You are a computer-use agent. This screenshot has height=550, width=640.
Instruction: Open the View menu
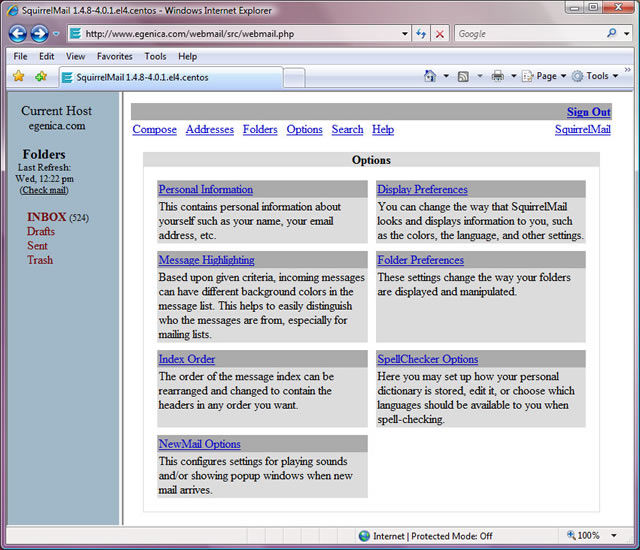76,56
